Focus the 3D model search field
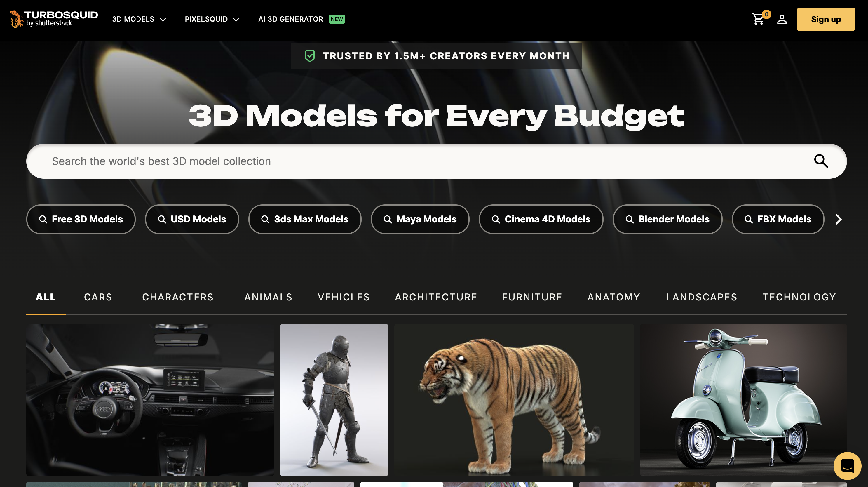 click(404, 161)
